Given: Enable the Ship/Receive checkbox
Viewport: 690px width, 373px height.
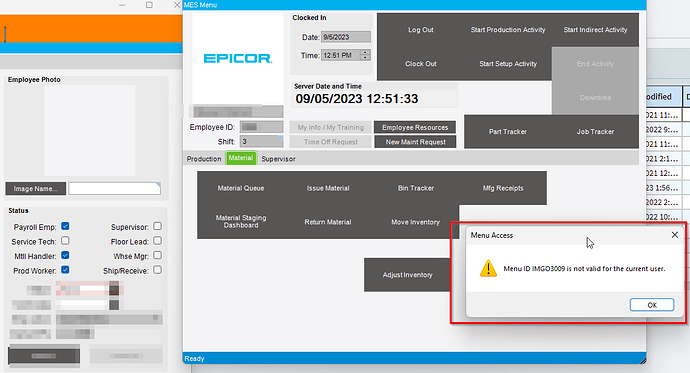Looking at the screenshot, I should pos(158,270).
